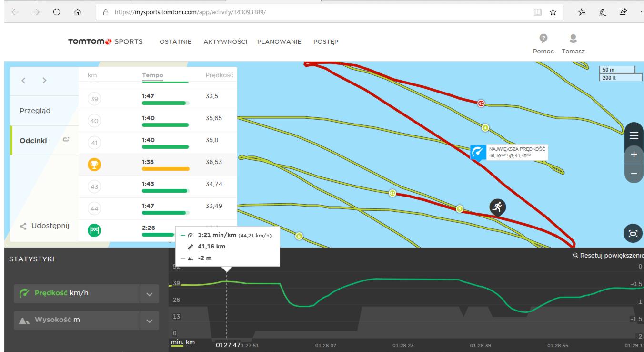This screenshot has width=644, height=352.
Task: Open the Tomasz profile icon
Action: [574, 39]
